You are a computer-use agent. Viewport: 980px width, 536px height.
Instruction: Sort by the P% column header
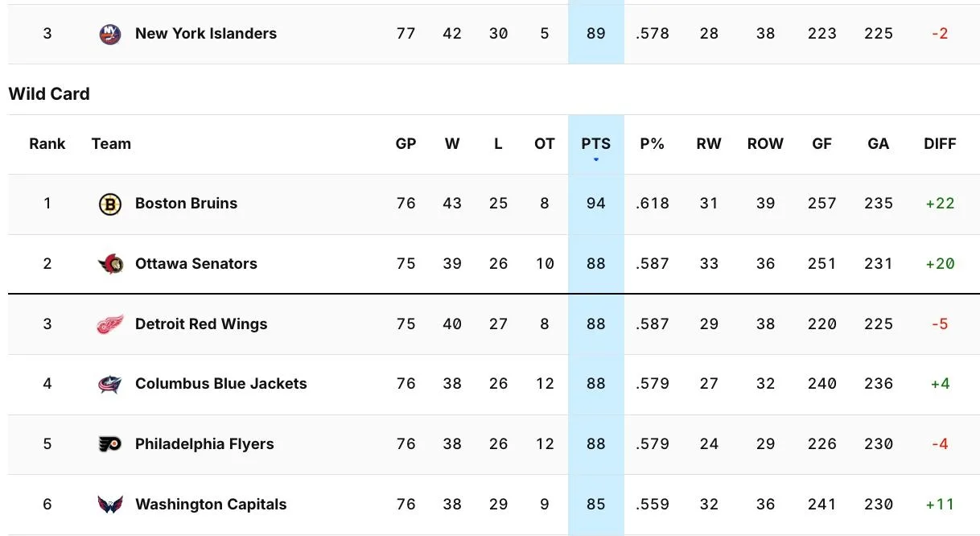tap(652, 144)
